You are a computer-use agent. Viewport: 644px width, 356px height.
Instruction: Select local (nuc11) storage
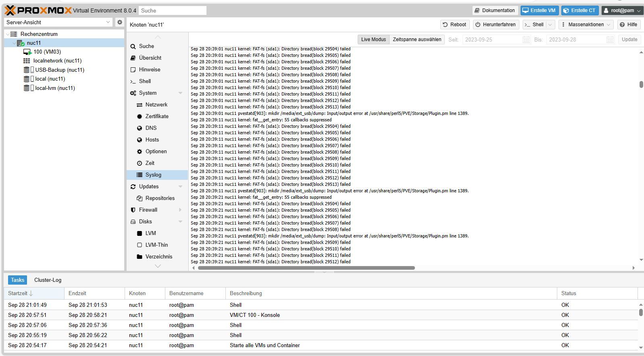point(50,79)
